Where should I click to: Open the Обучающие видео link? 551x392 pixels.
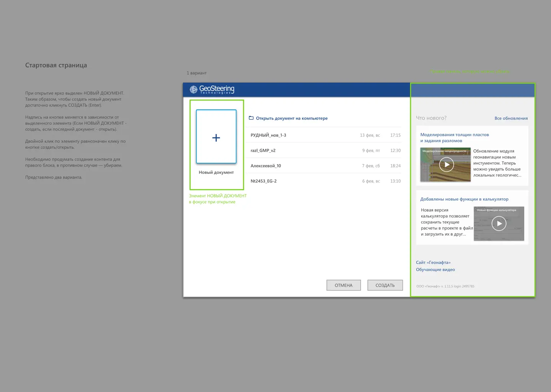[435, 269]
